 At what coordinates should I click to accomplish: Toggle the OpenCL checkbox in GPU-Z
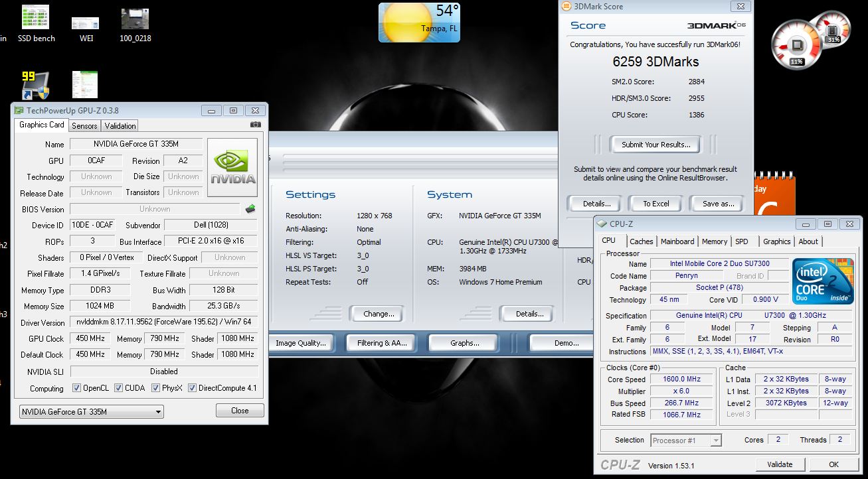click(76, 388)
